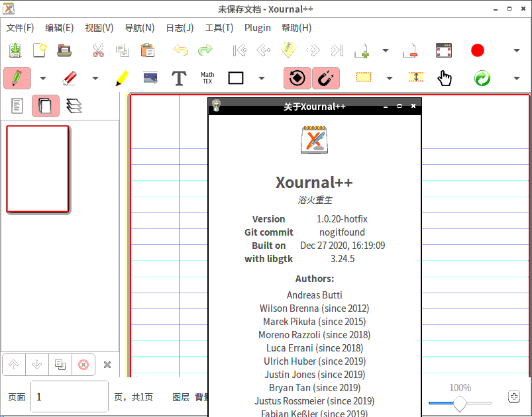Open the 视图(V) menu

[x=99, y=28]
